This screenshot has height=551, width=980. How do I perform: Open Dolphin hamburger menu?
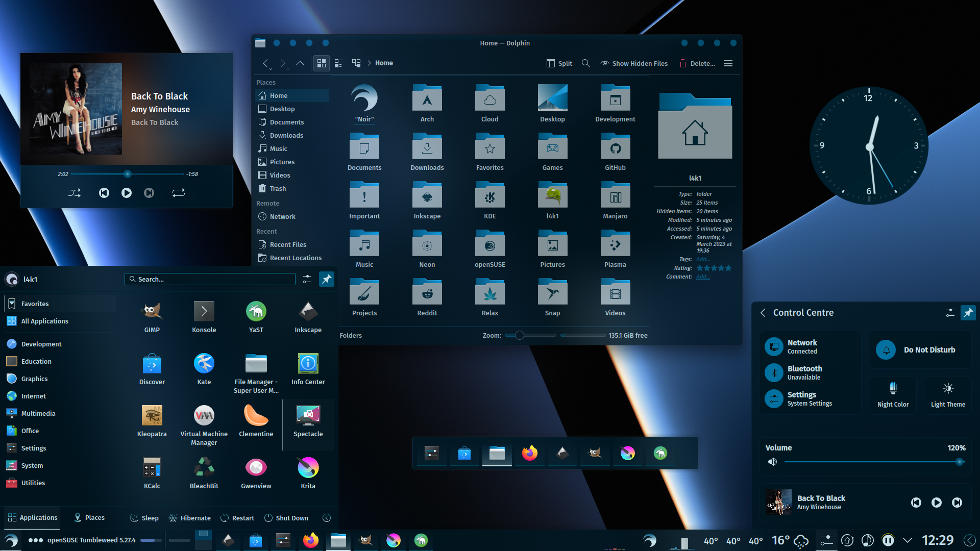pos(728,63)
